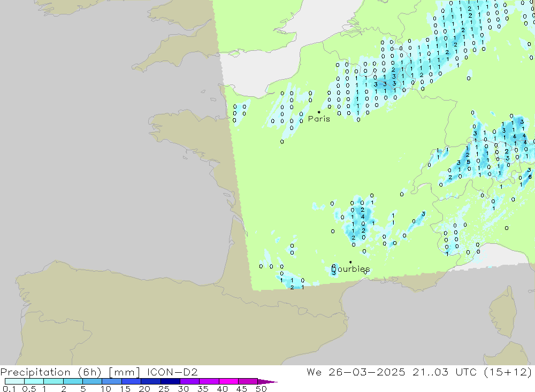The image size is (535, 392).
Task: Select the 20–25 mm dark blue swatch
Action: [151, 381]
